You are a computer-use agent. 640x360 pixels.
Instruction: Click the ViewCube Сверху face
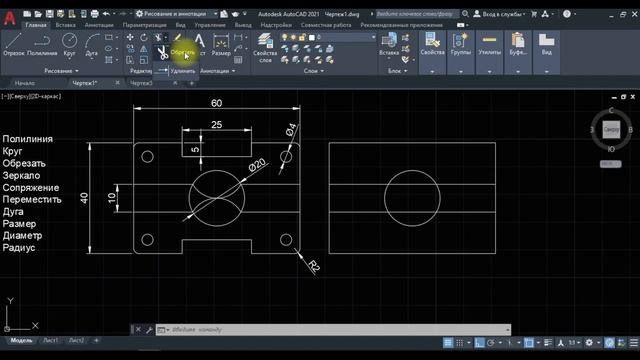coord(611,129)
